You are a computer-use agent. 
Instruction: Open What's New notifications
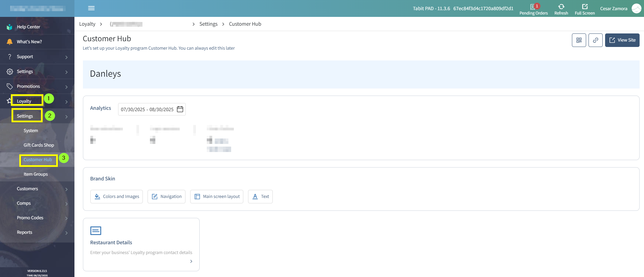29,42
